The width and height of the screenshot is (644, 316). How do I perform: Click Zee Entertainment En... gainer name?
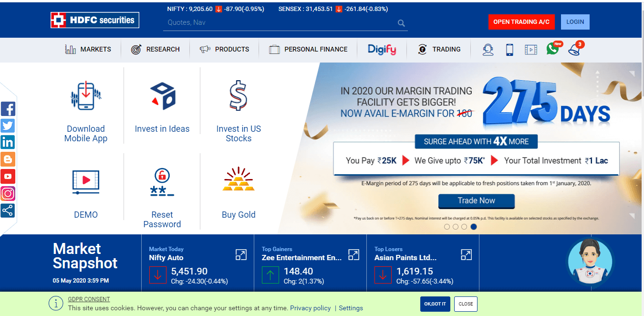tap(302, 258)
